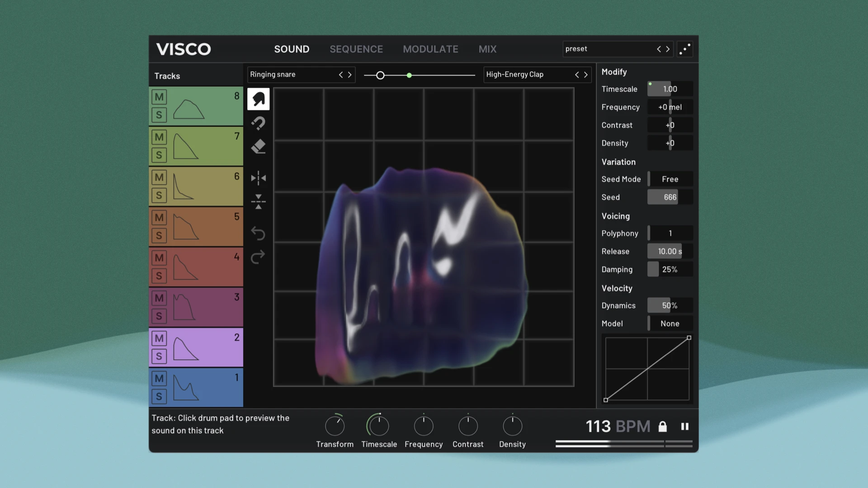868x488 pixels.
Task: Switch to the SEQUENCE tab
Action: point(356,49)
